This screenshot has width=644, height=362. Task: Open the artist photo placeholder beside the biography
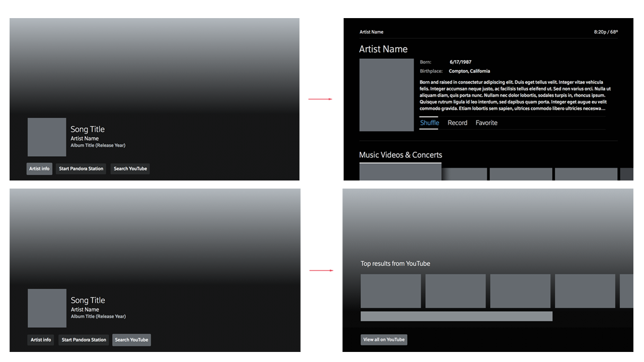386,95
